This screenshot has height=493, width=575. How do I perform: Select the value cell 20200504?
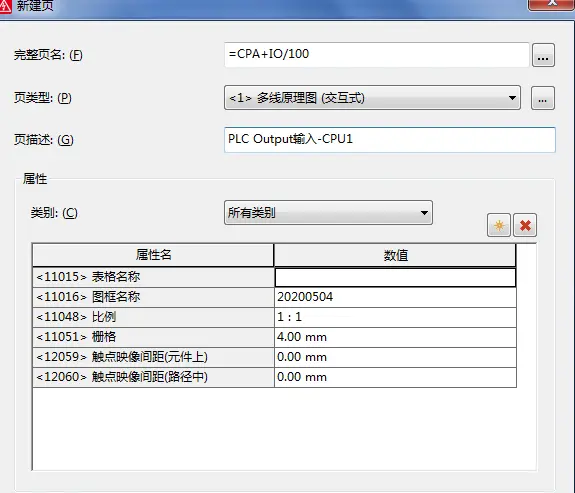pos(395,297)
